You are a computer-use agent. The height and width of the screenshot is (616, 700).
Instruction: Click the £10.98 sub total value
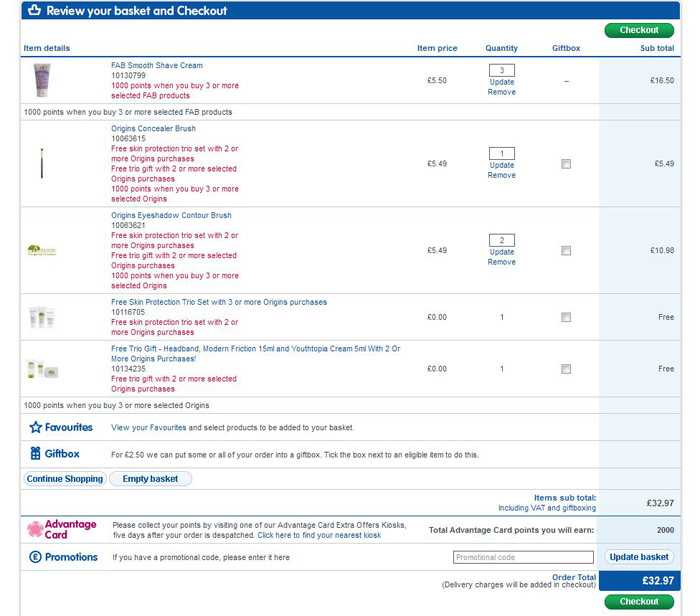[662, 250]
